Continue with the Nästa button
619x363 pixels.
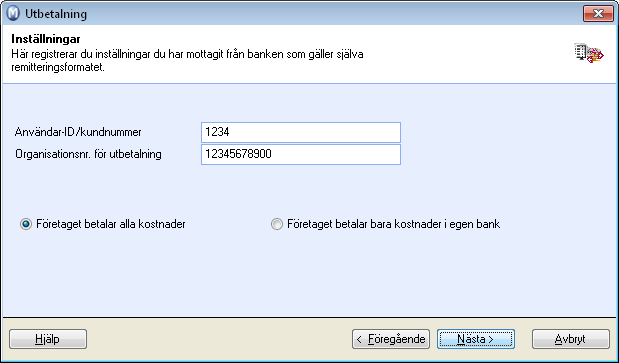click(476, 339)
